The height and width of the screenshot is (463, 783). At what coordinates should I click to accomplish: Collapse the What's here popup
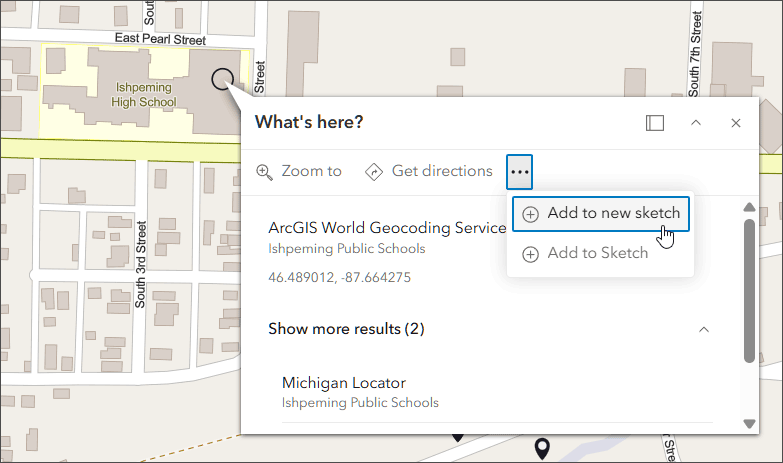(697, 123)
